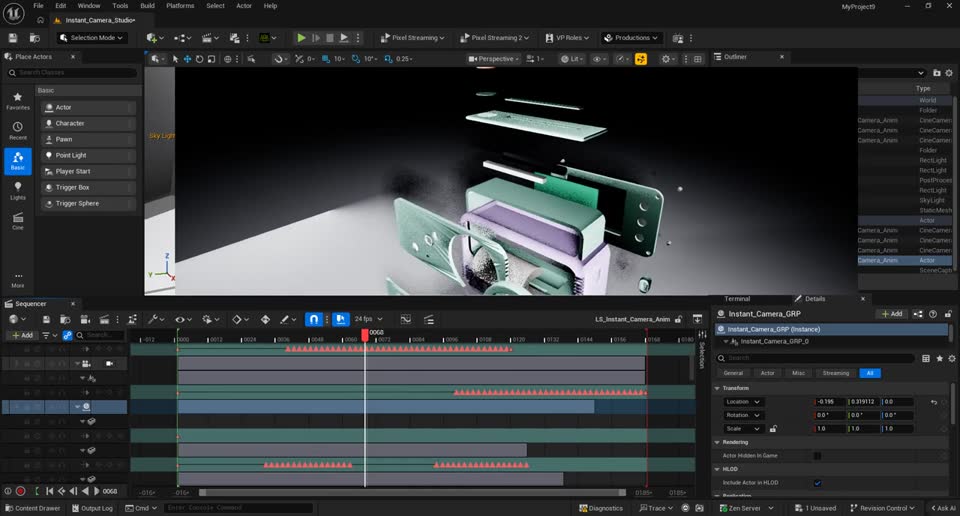
Task: Open the Tools menu
Action: coord(120,6)
